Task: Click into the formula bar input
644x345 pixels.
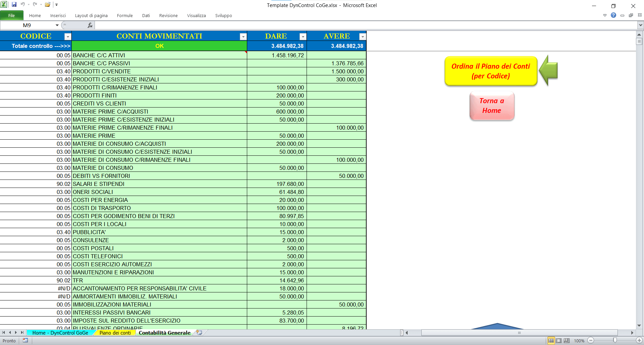Action: point(366,25)
